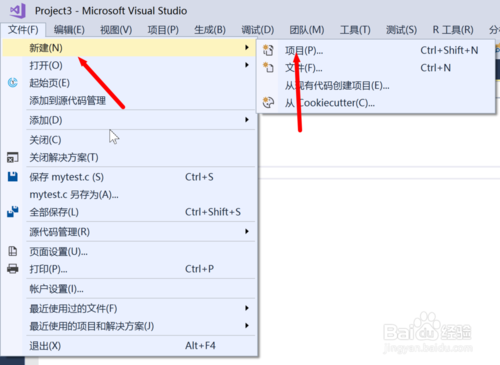Select 打开(O) in the File menu
Screen dimensions: 500x365
129,65
